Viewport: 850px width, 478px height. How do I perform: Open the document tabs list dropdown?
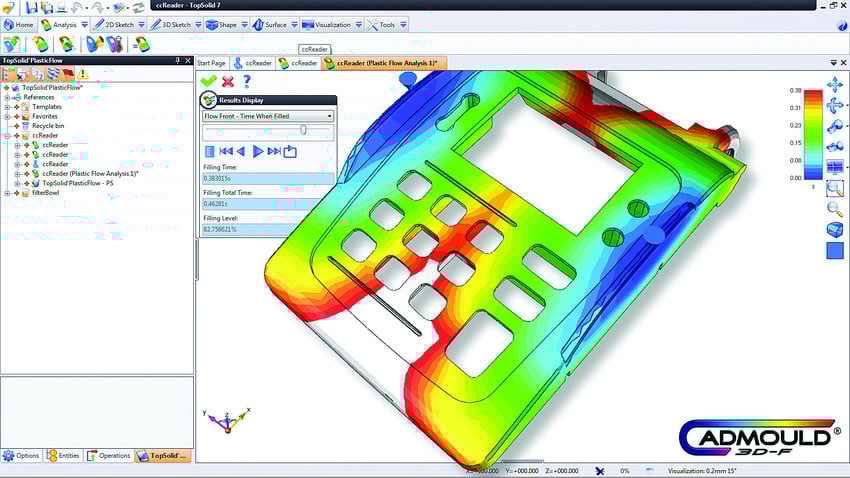tap(834, 63)
